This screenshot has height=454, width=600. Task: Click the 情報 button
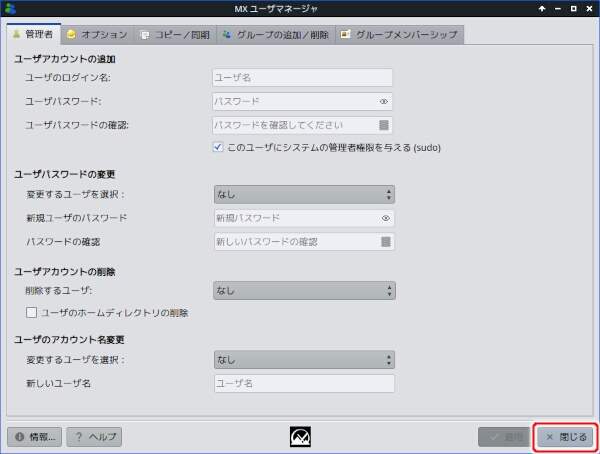pyautogui.click(x=35, y=437)
